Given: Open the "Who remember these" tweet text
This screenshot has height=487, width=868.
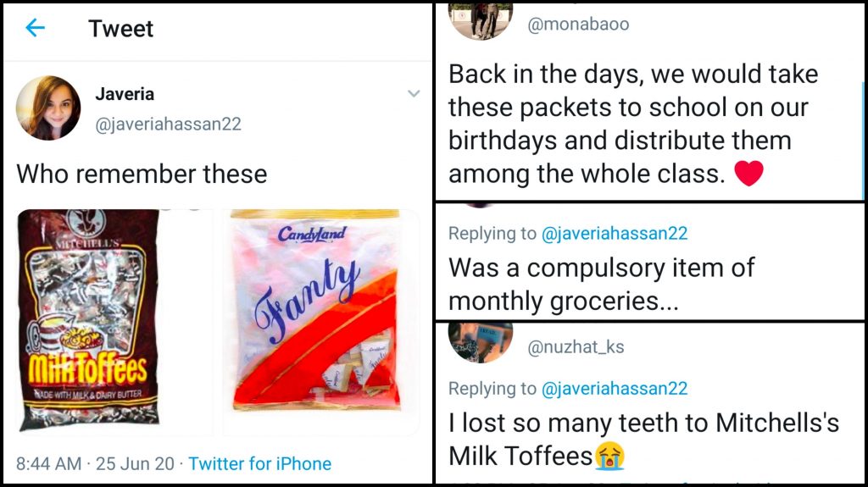Looking at the screenshot, I should click(142, 174).
